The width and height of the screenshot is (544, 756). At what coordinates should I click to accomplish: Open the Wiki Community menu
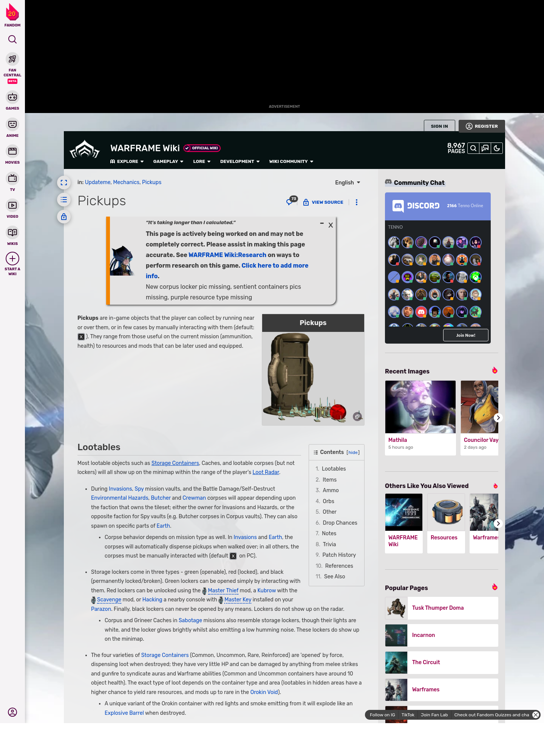click(291, 161)
